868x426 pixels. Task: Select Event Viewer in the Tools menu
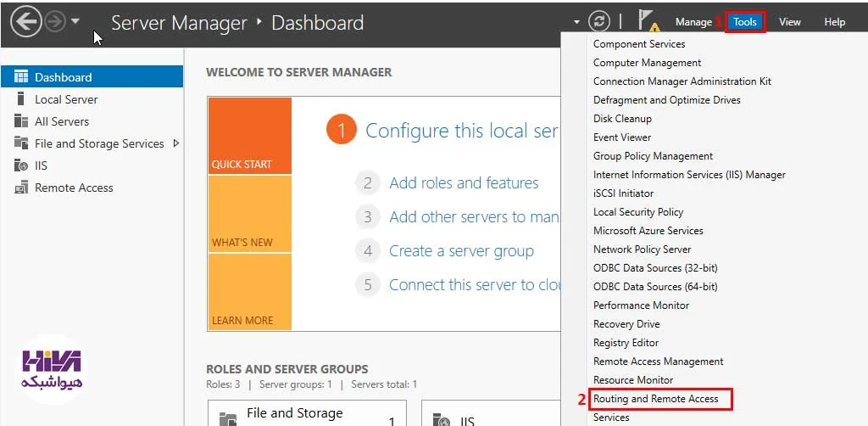click(x=621, y=137)
